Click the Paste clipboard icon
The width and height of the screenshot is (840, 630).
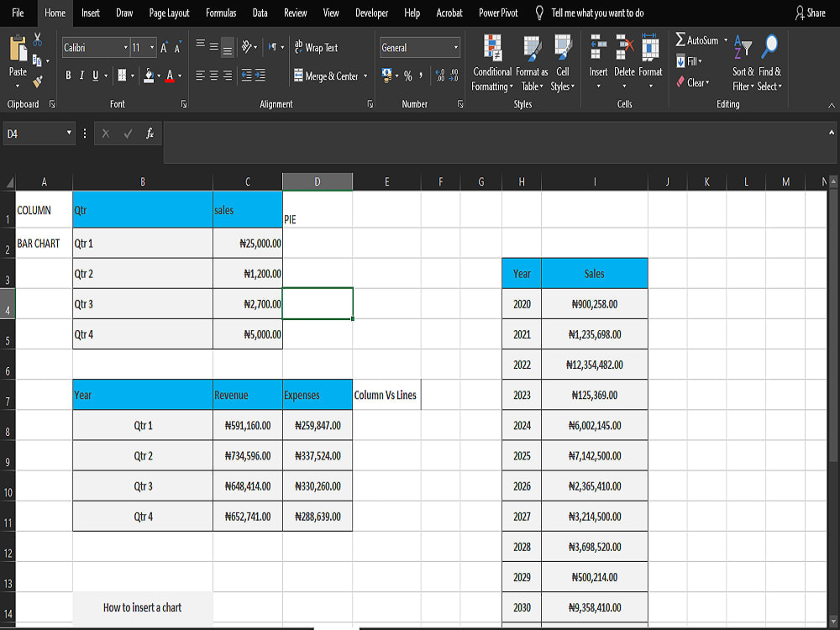(18, 48)
